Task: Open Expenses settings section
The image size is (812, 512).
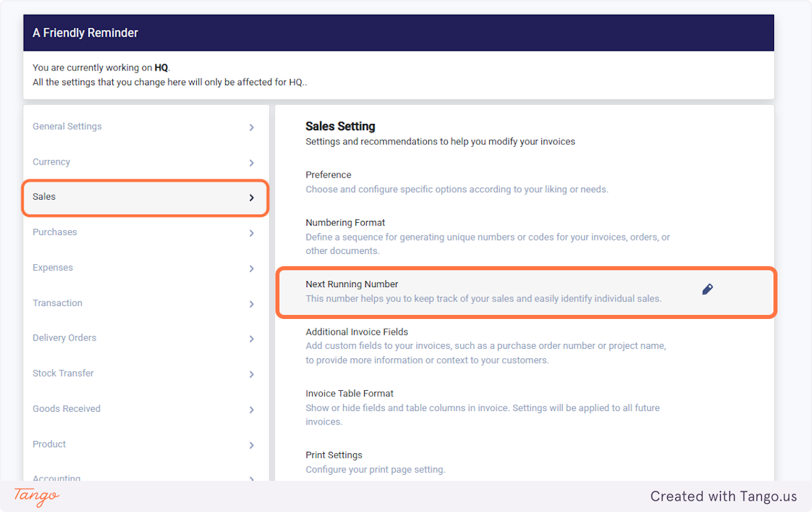Action: pyautogui.click(x=146, y=268)
